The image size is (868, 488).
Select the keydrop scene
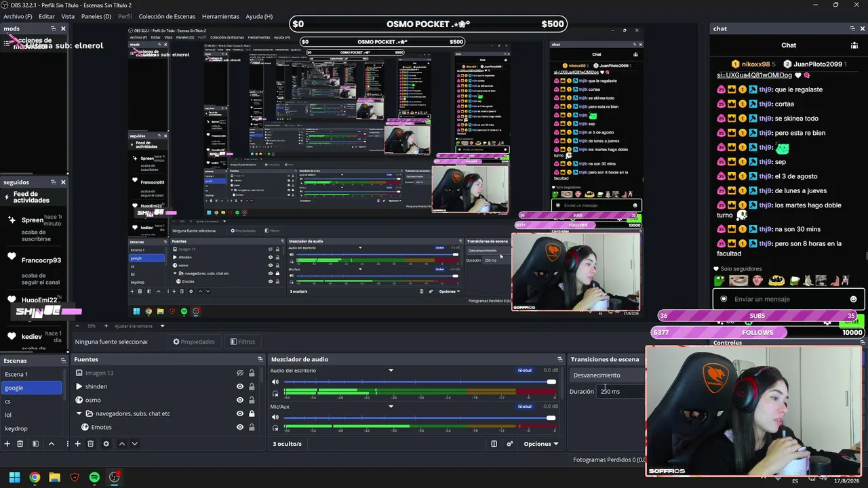(31, 428)
